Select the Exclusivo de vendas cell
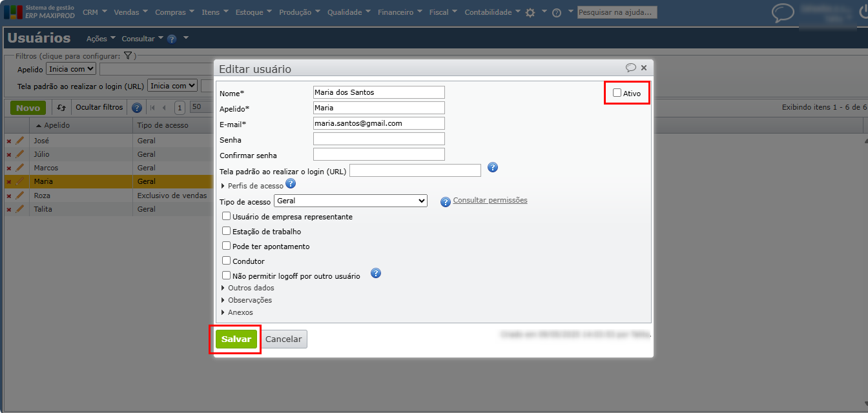This screenshot has height=413, width=868. pos(172,196)
